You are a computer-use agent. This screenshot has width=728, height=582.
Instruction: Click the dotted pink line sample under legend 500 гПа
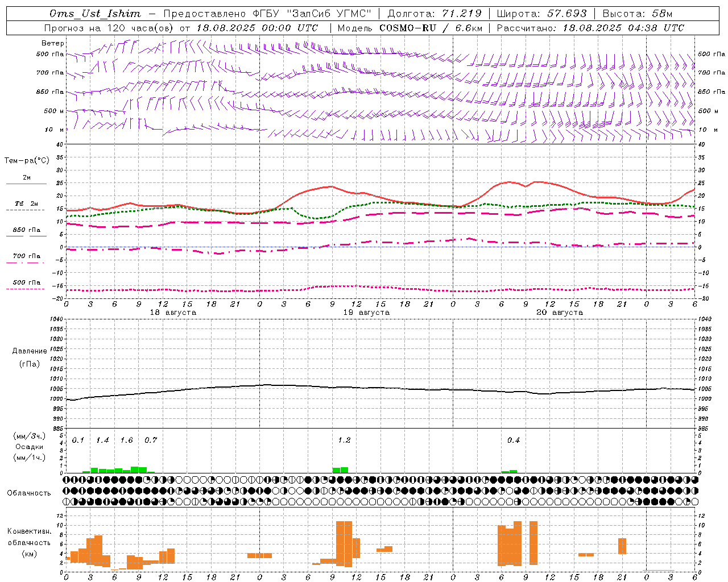click(26, 289)
